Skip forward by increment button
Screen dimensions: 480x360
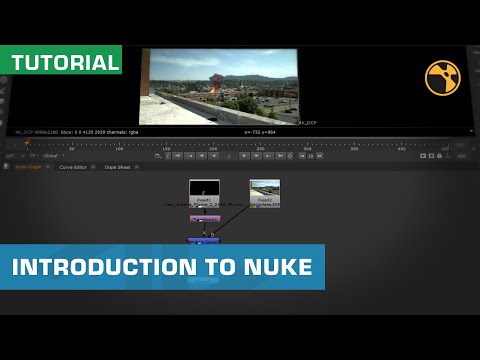pyautogui.click(x=319, y=156)
